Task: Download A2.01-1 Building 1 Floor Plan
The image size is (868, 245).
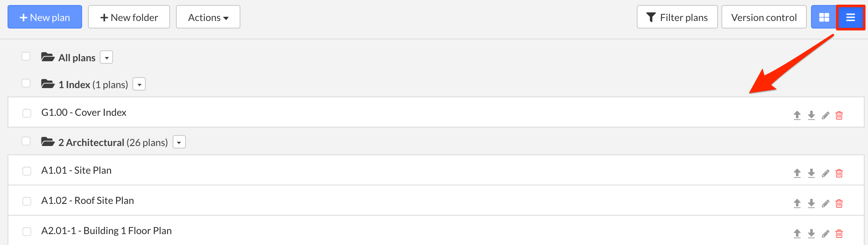Action: [811, 234]
